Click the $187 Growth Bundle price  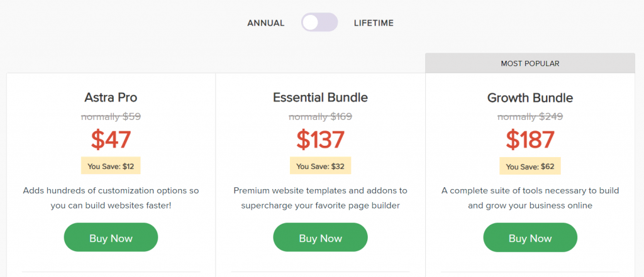(530, 139)
